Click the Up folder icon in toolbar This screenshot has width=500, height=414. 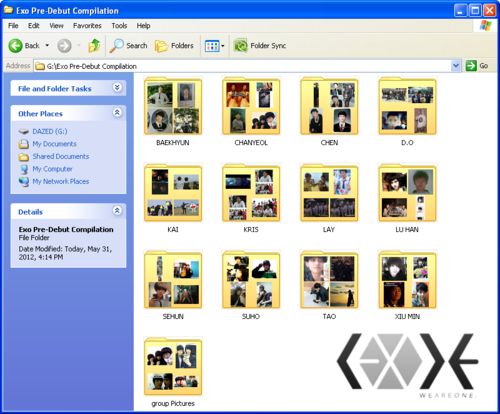click(x=94, y=46)
